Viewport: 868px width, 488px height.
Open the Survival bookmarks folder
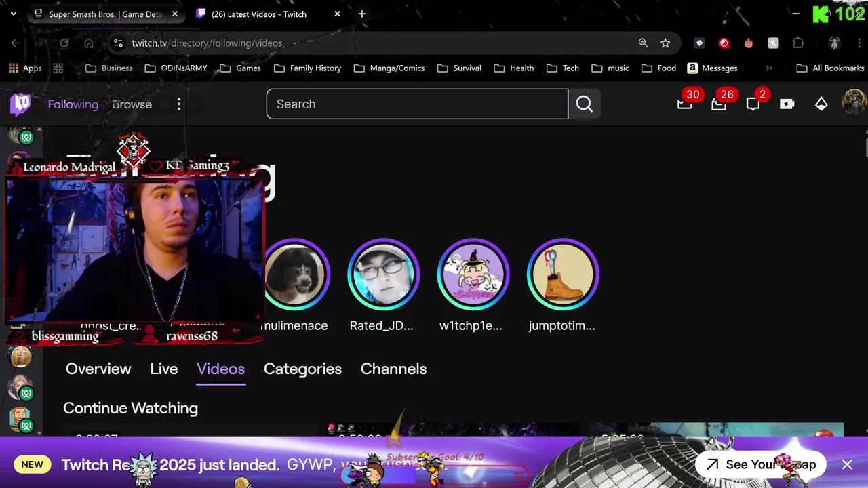(459, 68)
